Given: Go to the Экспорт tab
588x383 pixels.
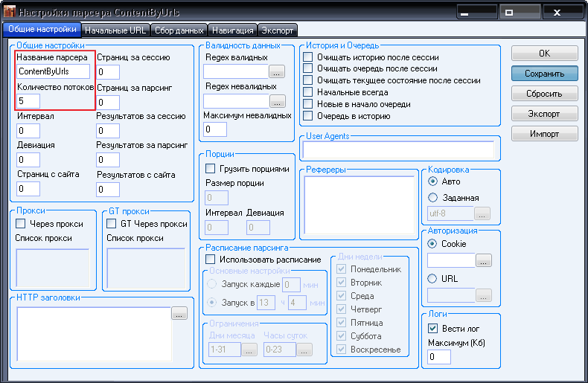Looking at the screenshot, I should (x=278, y=30).
